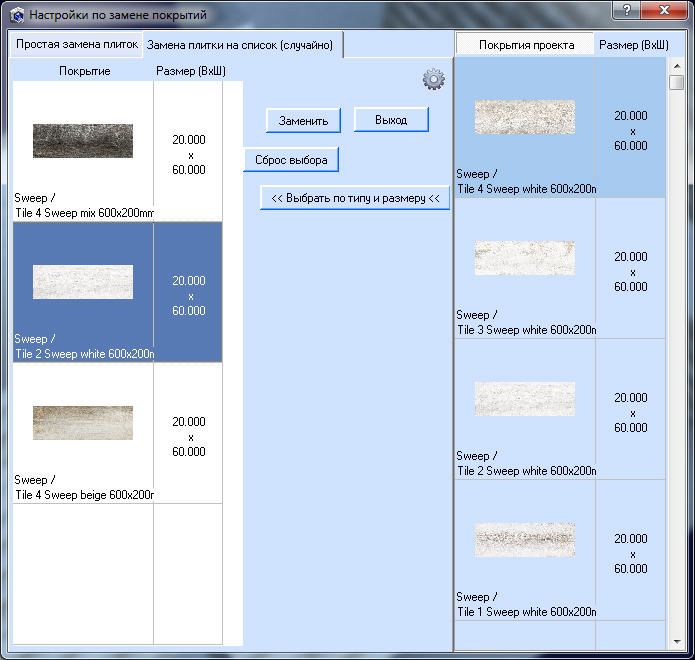Click 'Сброс выбора' to reset selection

(291, 160)
